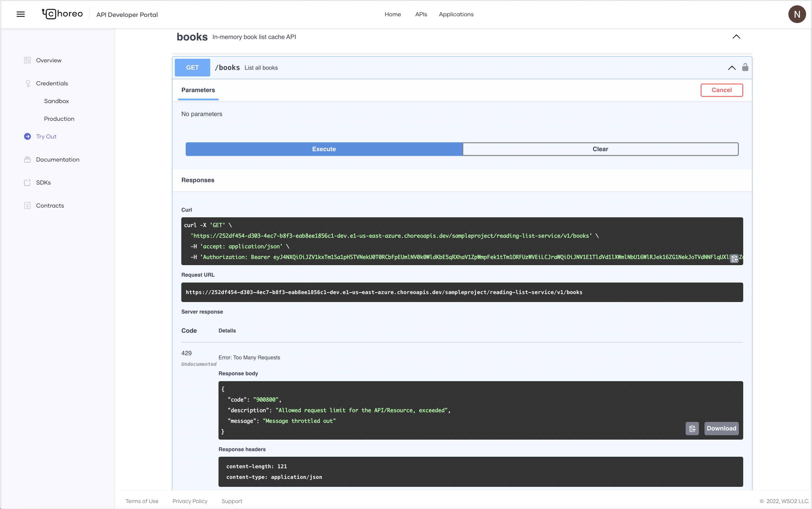
Task: Open the Documentation sidebar item
Action: click(58, 159)
